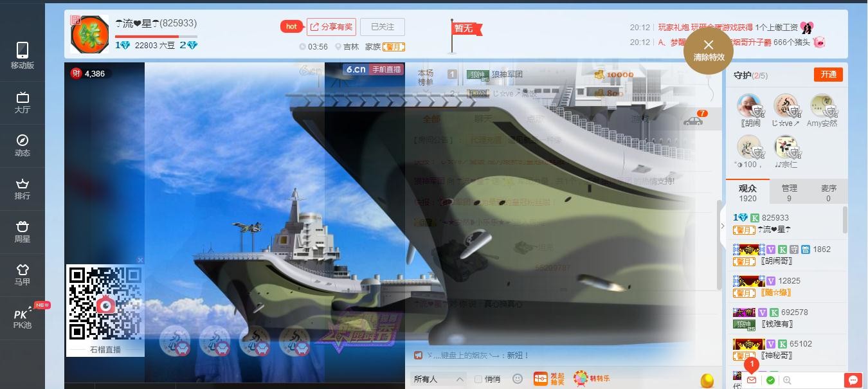
Task: Open the 本场榜单 ranking label
Action: [426, 78]
